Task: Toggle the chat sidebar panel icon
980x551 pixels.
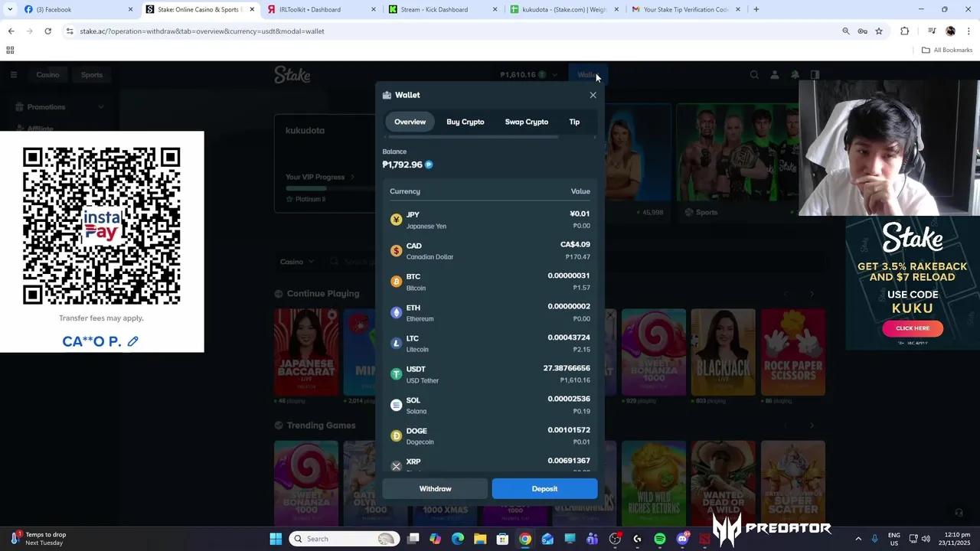Action: pyautogui.click(x=815, y=74)
